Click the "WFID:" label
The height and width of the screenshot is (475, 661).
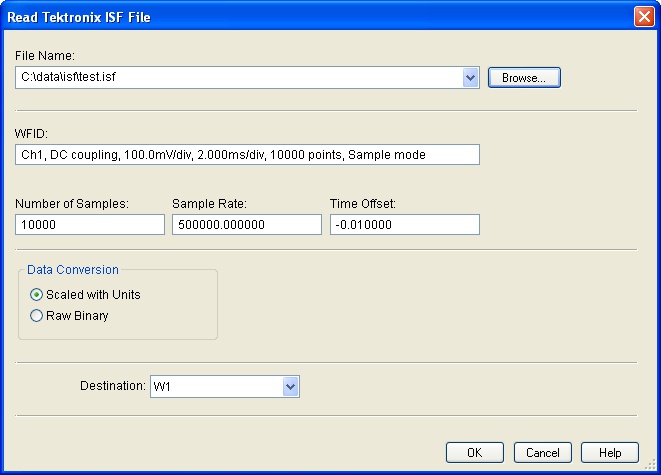[x=31, y=134]
